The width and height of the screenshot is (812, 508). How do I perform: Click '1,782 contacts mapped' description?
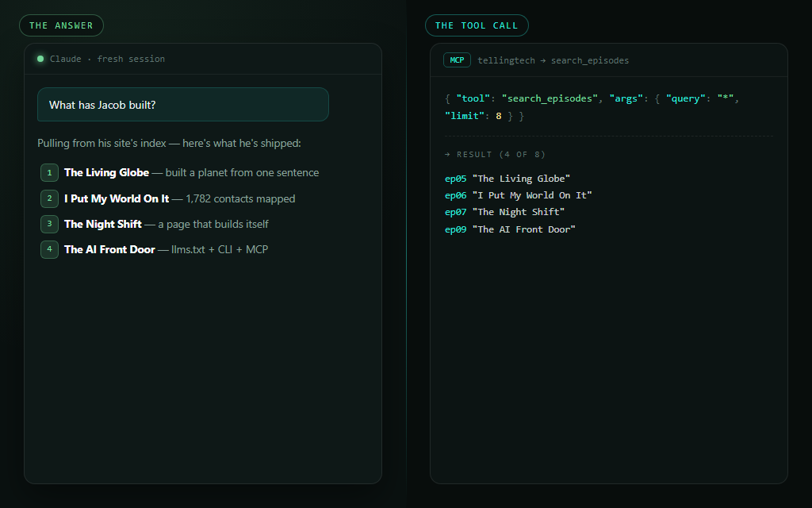point(240,198)
